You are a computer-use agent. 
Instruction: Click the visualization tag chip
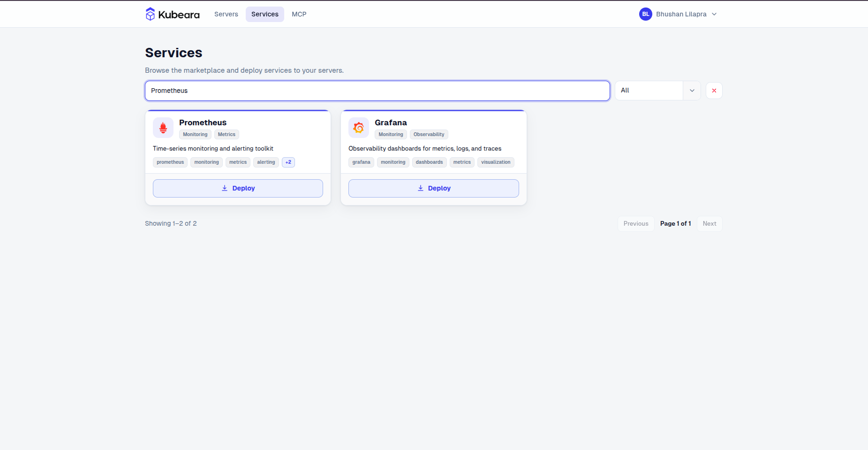tap(496, 162)
